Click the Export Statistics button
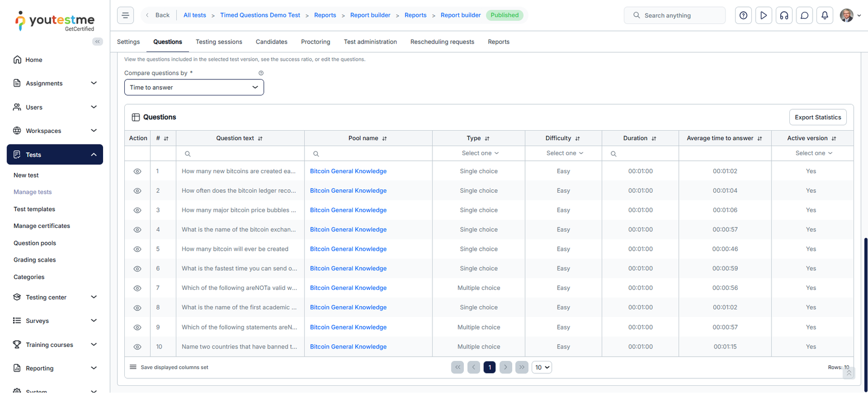This screenshot has height=393, width=868. [818, 117]
